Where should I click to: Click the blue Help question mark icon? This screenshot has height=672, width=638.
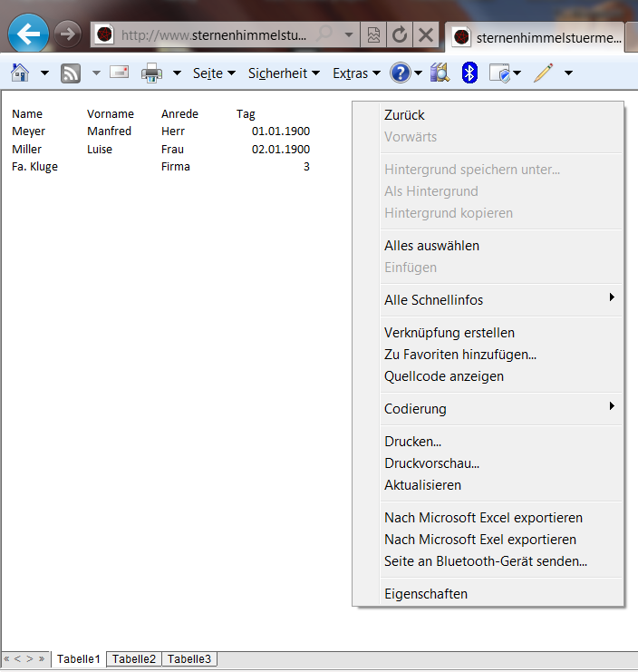pos(400,73)
